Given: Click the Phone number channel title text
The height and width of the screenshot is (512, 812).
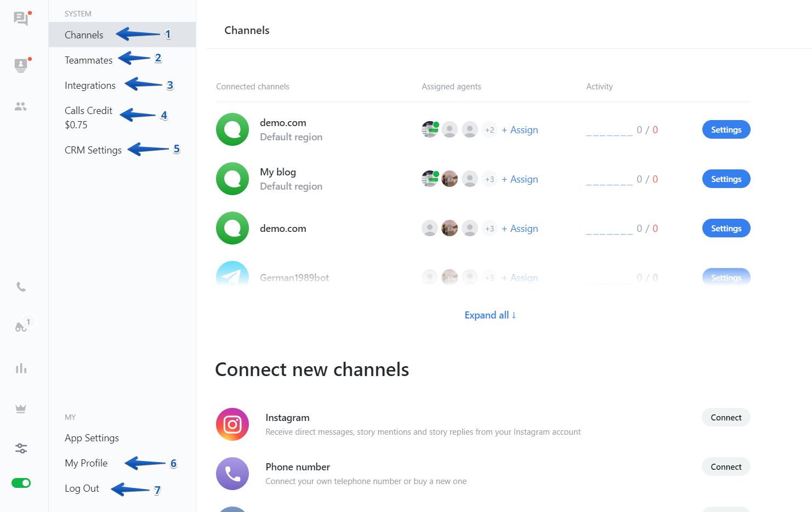Looking at the screenshot, I should 298,467.
